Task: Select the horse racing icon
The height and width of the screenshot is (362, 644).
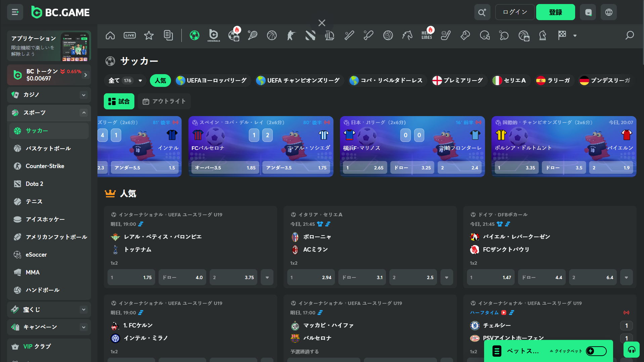Action: [x=407, y=35]
